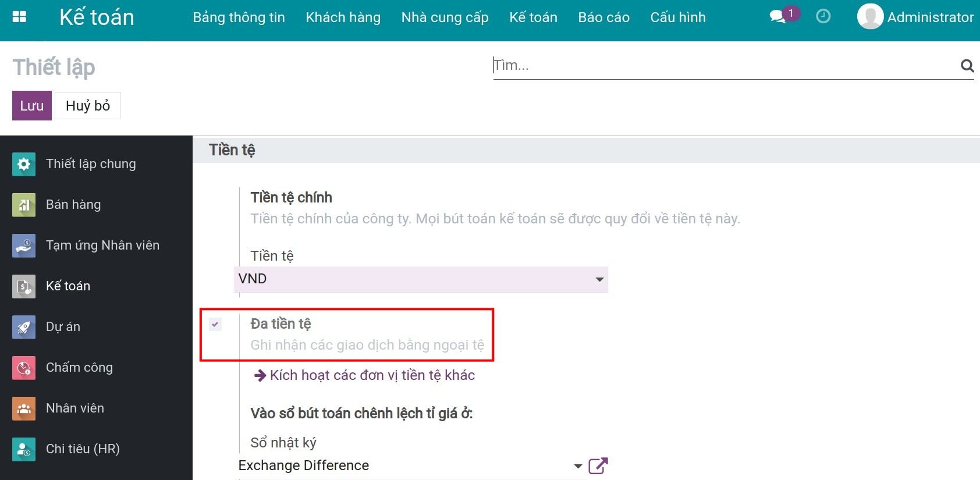Click the Đa tiền tệ label
Screen dimensions: 980x480
[x=280, y=323]
